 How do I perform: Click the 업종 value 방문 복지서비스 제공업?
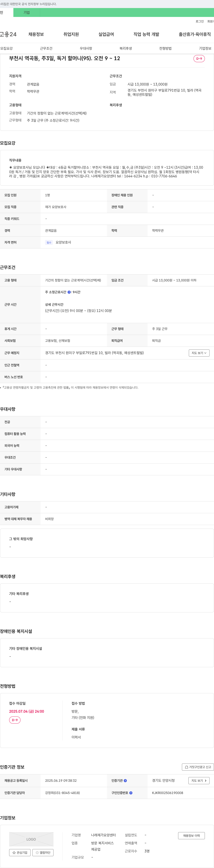click(103, 846)
